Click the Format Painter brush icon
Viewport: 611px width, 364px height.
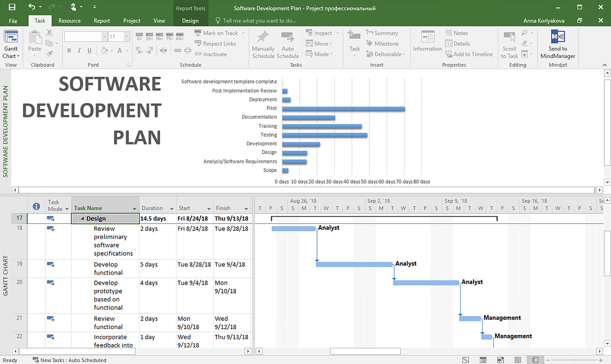(x=49, y=54)
